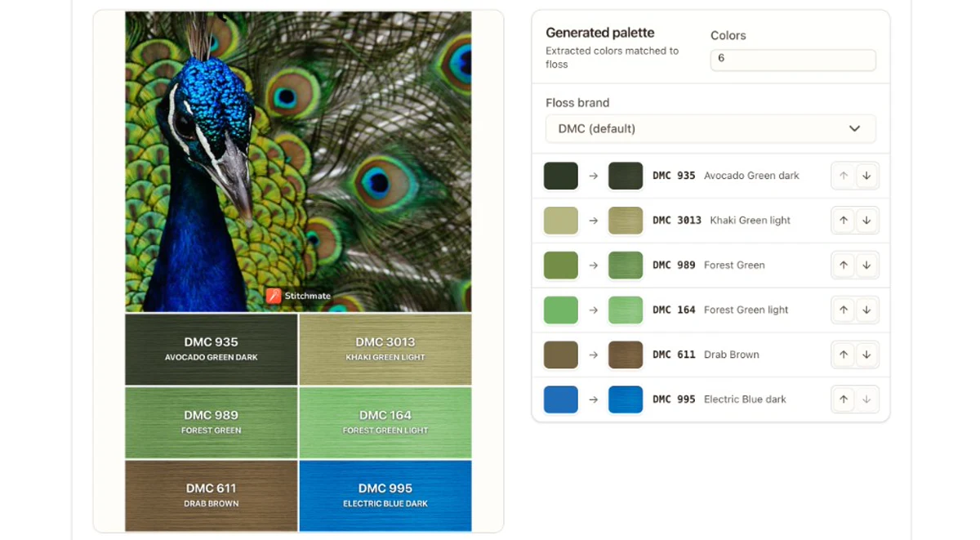Open the Floss brand DMC (default) dropdown
The image size is (980, 540).
pyautogui.click(x=710, y=129)
